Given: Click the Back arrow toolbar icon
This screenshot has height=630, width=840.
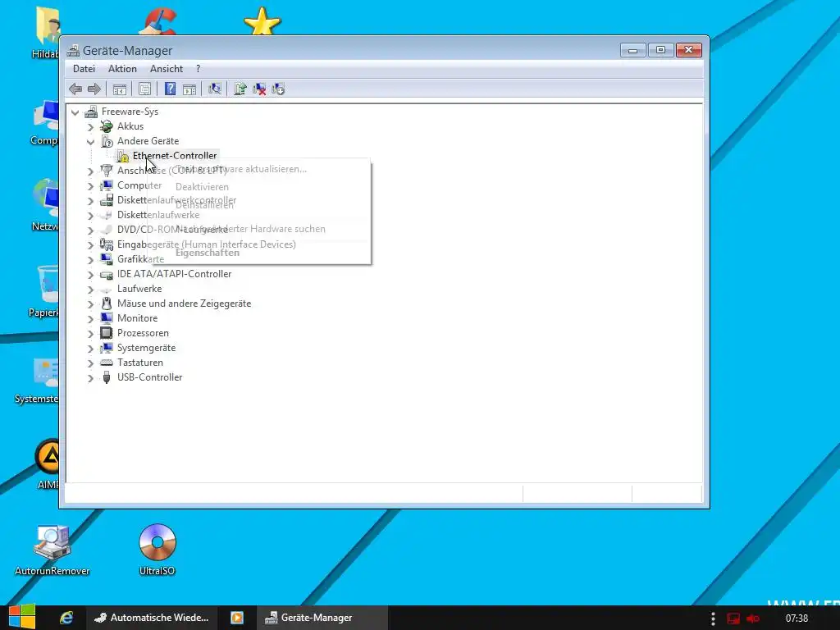Looking at the screenshot, I should tap(75, 89).
